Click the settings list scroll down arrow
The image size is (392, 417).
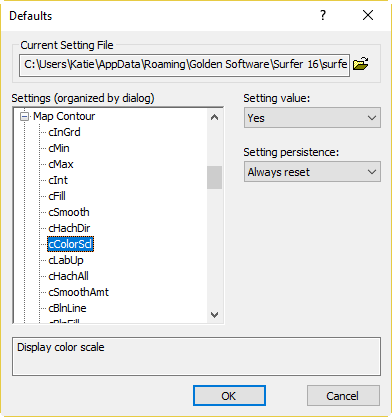pyautogui.click(x=215, y=314)
